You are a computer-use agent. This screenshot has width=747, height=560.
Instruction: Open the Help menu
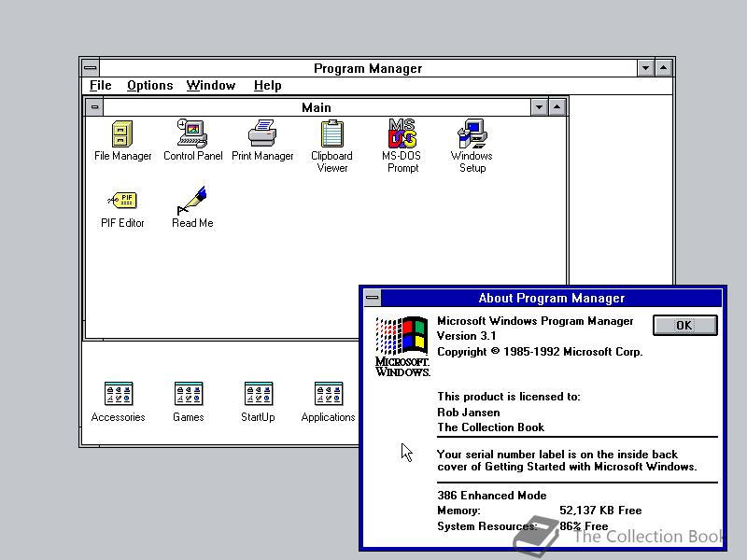267,85
